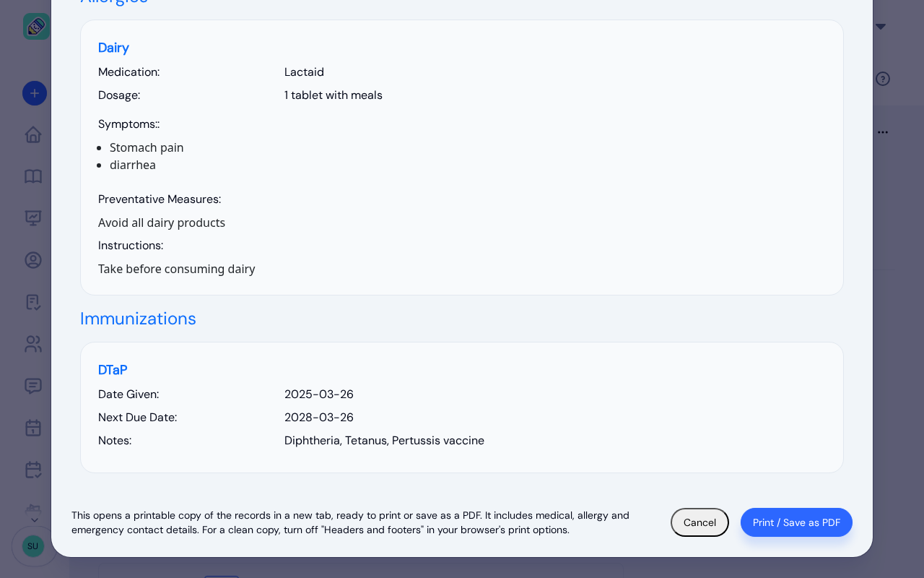Viewport: 924px width, 578px height.
Task: Click the 'Medication:' label
Action: [129, 72]
